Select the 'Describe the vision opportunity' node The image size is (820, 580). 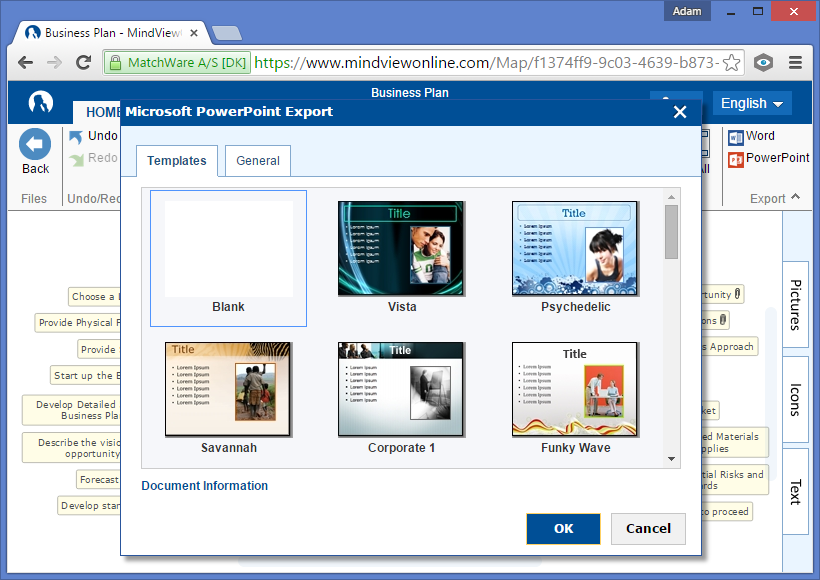coord(71,448)
